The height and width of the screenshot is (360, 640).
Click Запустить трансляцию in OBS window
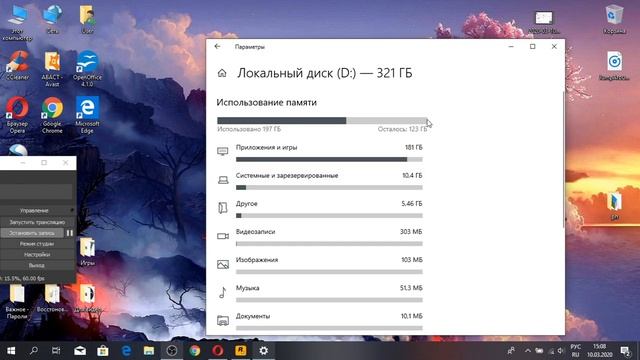(x=37, y=222)
